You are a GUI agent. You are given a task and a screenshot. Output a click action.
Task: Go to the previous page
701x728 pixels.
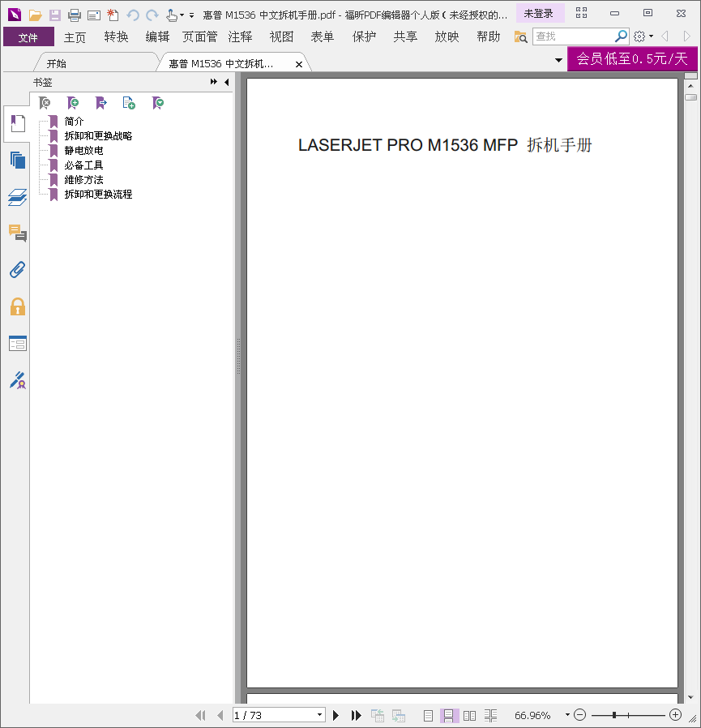coord(220,715)
